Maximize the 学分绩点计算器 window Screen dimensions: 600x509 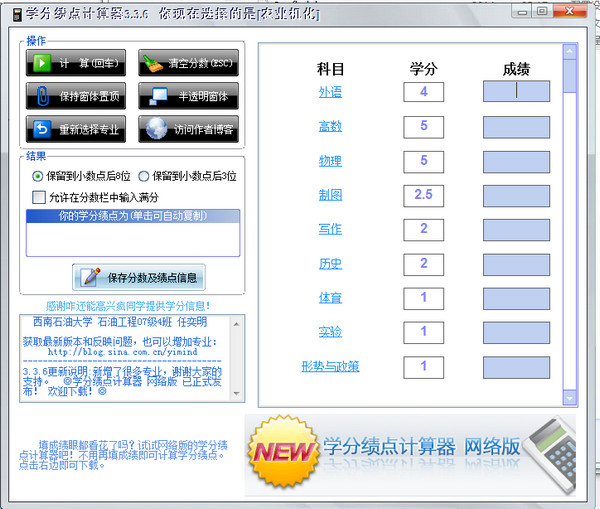(542, 11)
